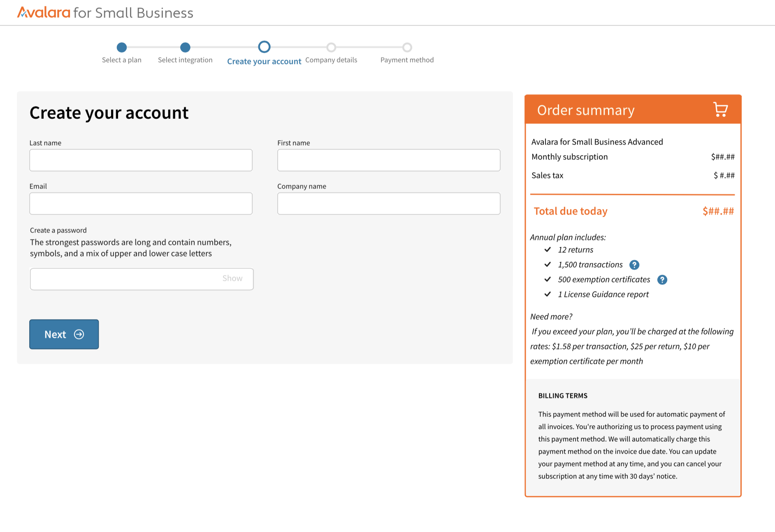Image resolution: width=775 pixels, height=532 pixels.
Task: Focus the Last name field
Action: [141, 160]
